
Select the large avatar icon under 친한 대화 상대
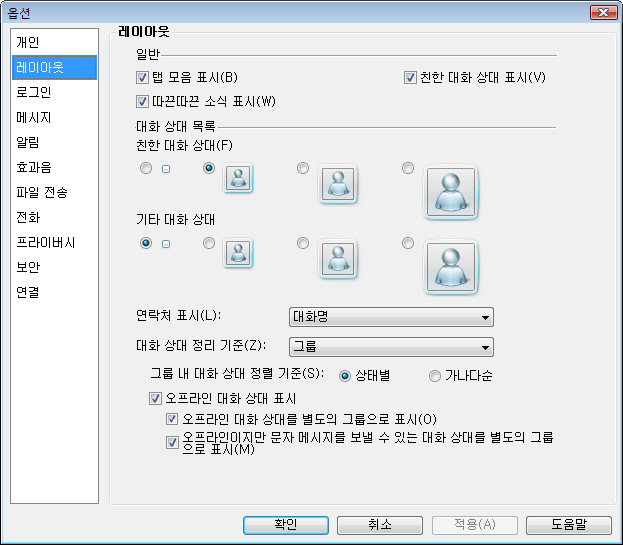point(451,192)
